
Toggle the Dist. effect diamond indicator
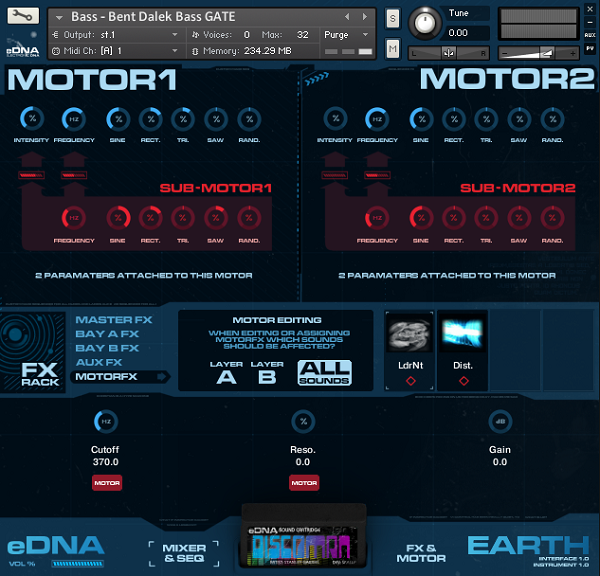[463, 381]
